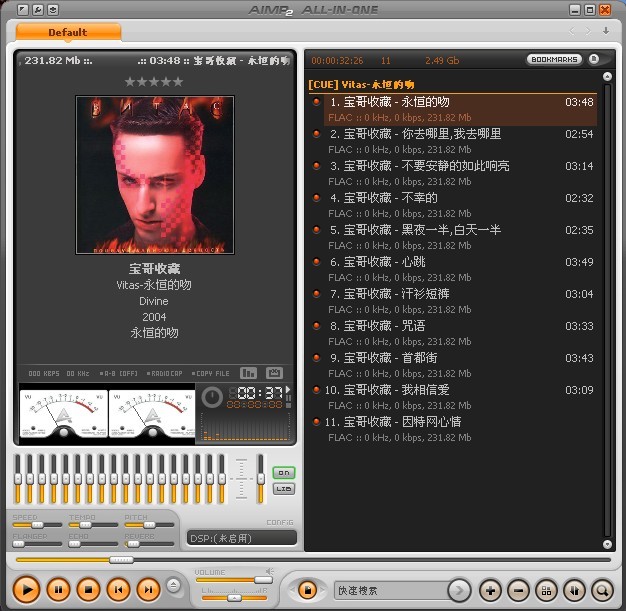The height and width of the screenshot is (611, 626).
Task: Open the playlist tab menu arrow
Action: 605,31
